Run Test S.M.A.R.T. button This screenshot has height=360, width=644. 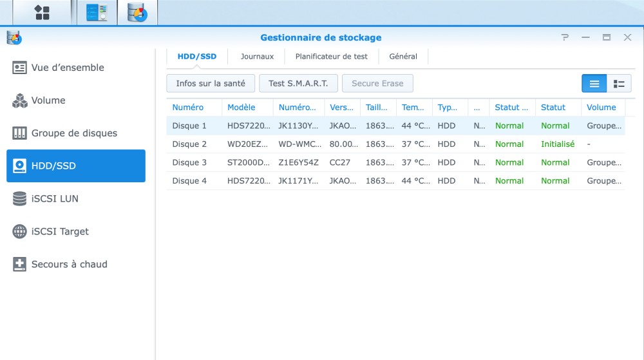(298, 84)
